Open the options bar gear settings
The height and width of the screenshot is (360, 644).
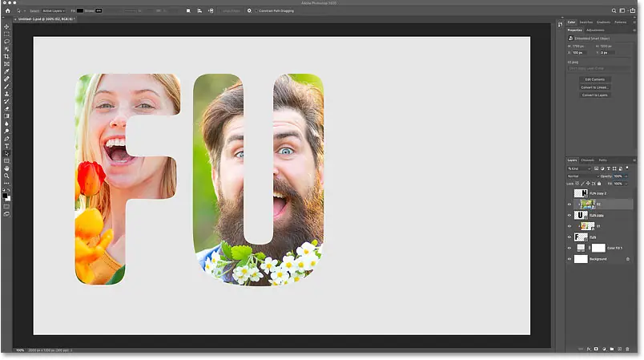point(249,11)
